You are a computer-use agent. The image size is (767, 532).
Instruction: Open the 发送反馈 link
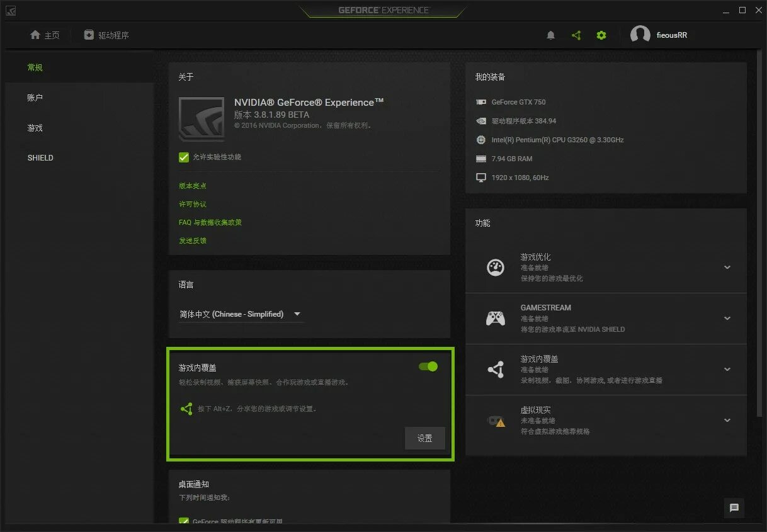point(193,241)
